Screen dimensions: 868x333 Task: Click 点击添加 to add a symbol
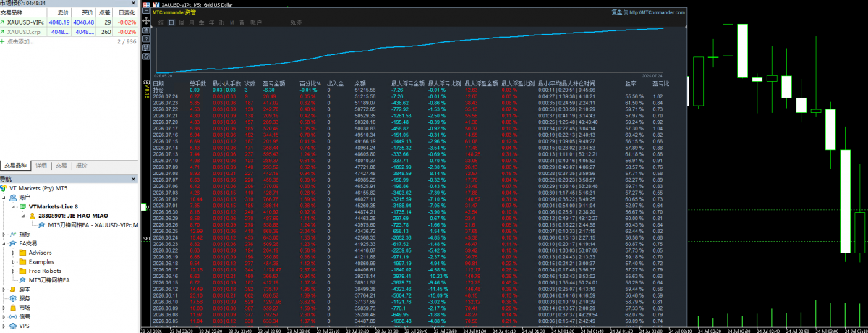[19, 41]
